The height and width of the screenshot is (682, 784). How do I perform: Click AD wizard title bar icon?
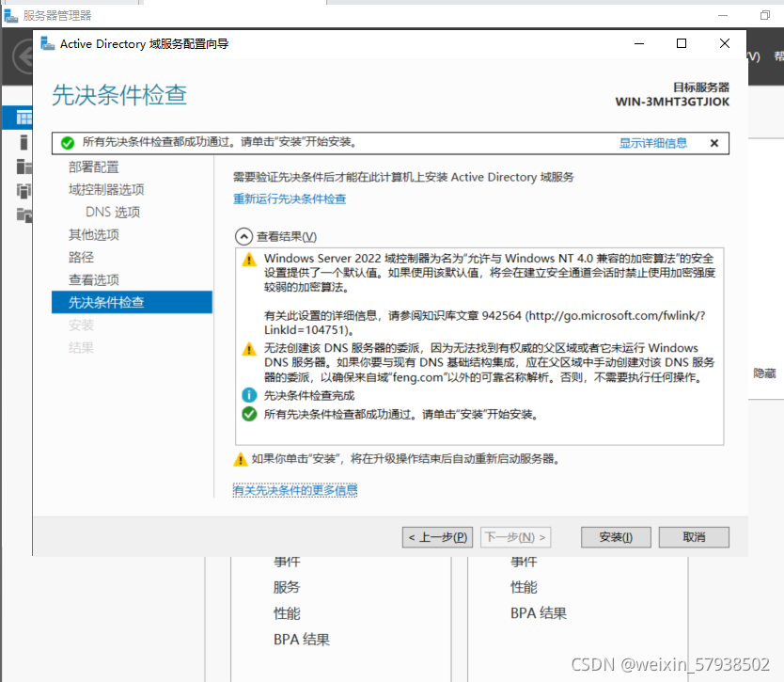48,43
